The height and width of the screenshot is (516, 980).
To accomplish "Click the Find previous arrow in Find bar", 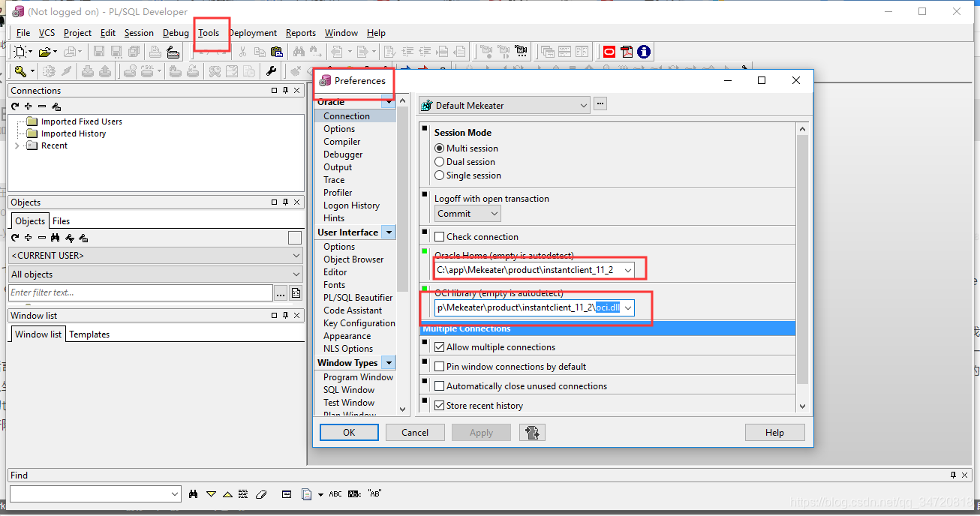I will point(227,494).
